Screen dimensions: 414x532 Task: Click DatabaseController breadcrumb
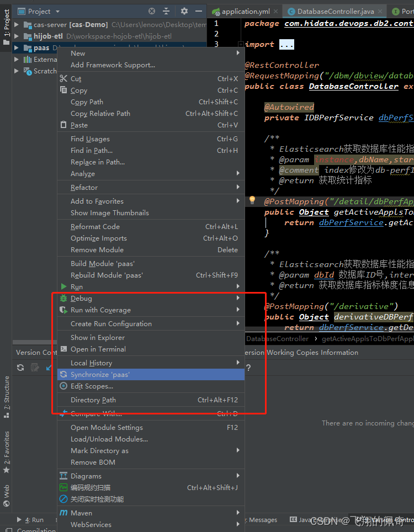pos(277,339)
